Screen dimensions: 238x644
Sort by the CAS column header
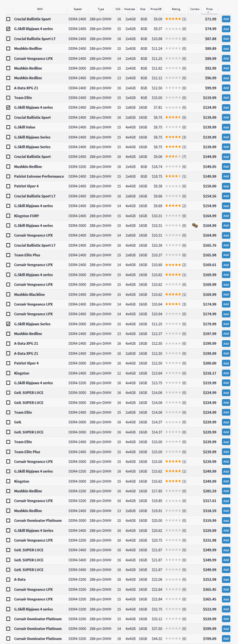click(x=118, y=9)
